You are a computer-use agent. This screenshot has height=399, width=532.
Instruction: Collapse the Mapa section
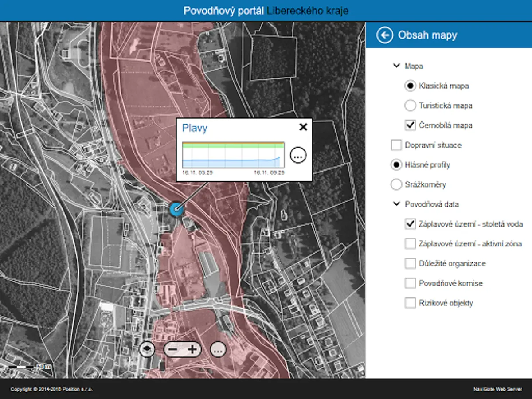tap(396, 66)
